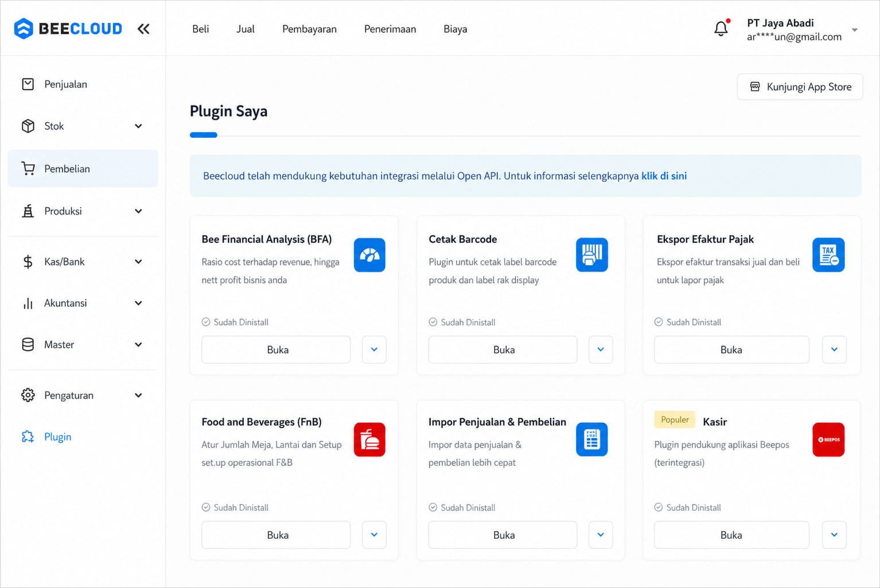Image resolution: width=880 pixels, height=588 pixels.
Task: Click the Sudah Diinstall check under Bee Financial Analysis
Action: click(206, 322)
